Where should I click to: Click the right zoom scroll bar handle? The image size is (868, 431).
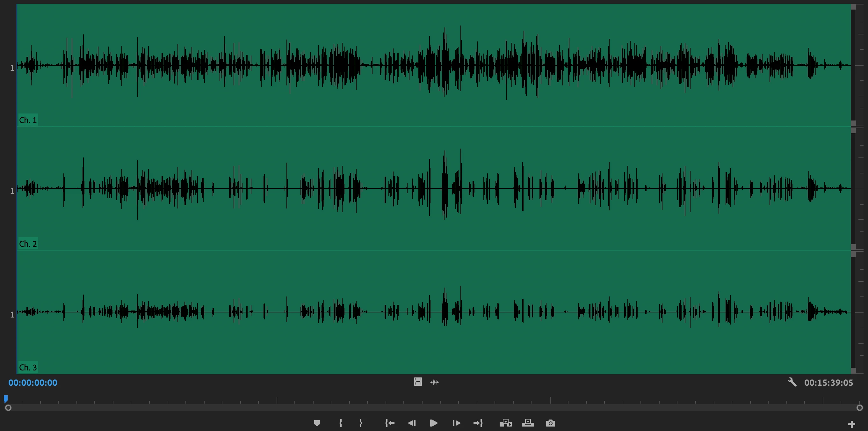859,408
